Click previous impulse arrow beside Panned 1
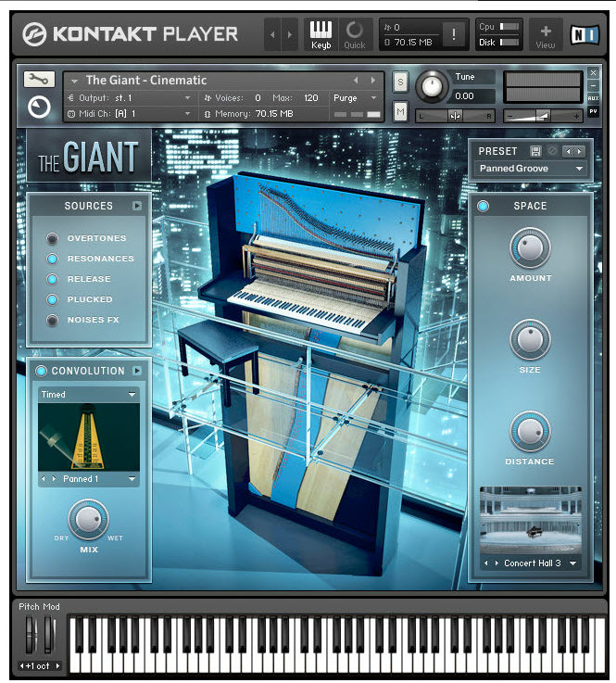The width and height of the screenshot is (616, 683). [44, 478]
